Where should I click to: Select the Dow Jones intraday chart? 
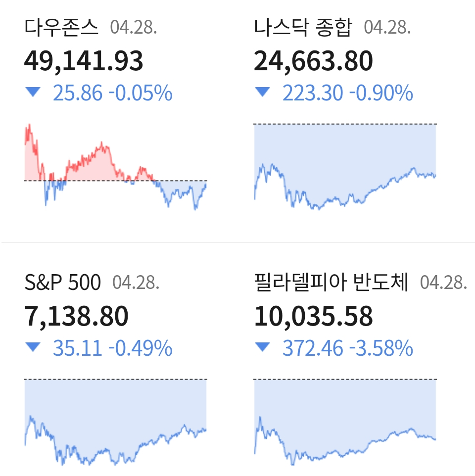pos(116,168)
